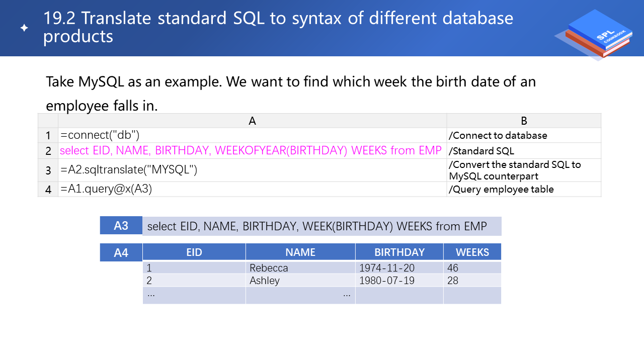Click the blue A3 result label
The image size is (644, 362).
coord(121,226)
